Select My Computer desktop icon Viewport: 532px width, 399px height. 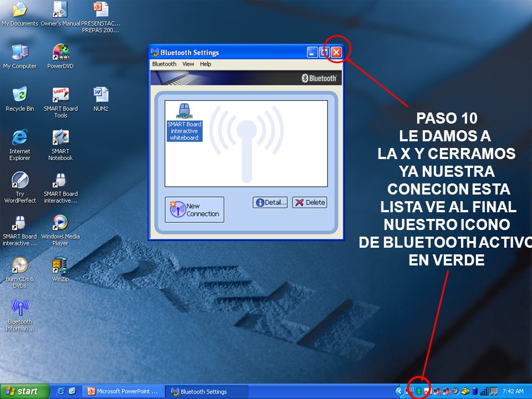20,57
